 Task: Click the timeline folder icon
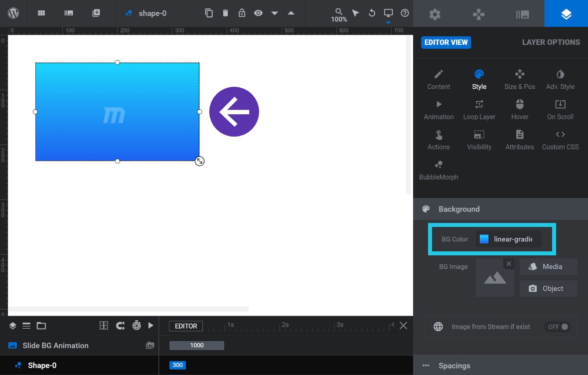(x=41, y=326)
